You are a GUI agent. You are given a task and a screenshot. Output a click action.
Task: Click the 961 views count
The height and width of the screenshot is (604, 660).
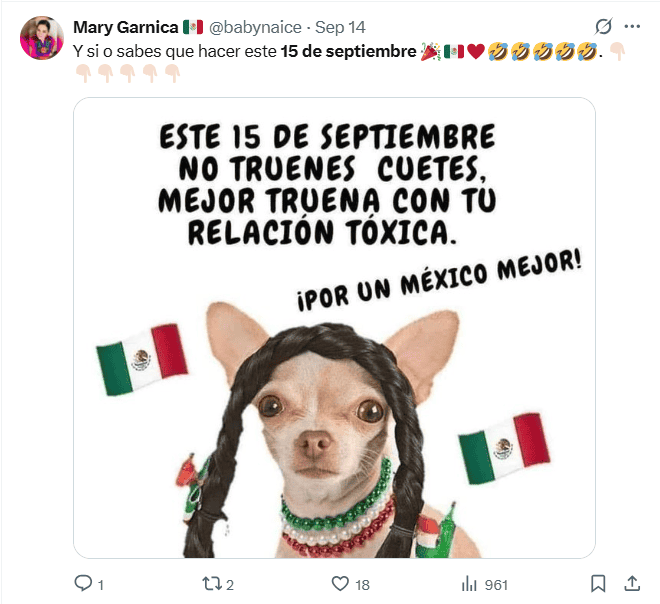click(496, 585)
